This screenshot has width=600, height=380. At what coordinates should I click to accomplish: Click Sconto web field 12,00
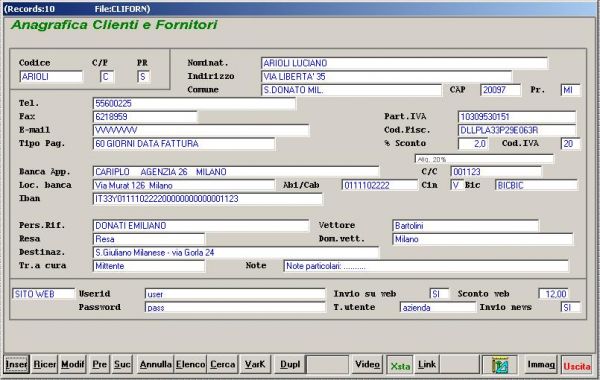click(x=553, y=294)
